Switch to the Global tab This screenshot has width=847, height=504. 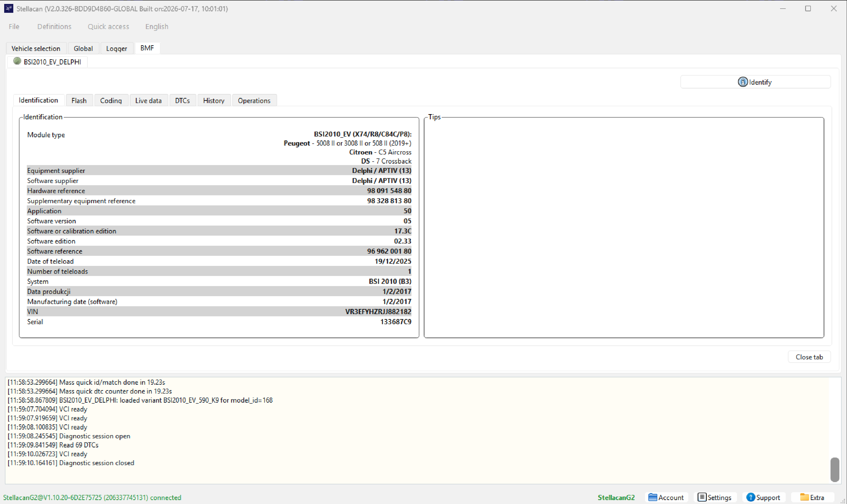(83, 48)
